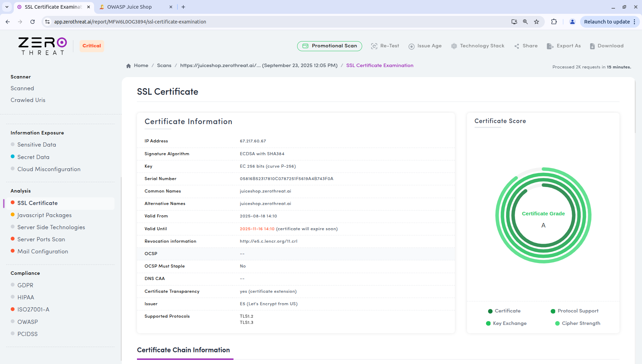
Task: Open the tab search dropdown arrow
Action: tap(7, 7)
